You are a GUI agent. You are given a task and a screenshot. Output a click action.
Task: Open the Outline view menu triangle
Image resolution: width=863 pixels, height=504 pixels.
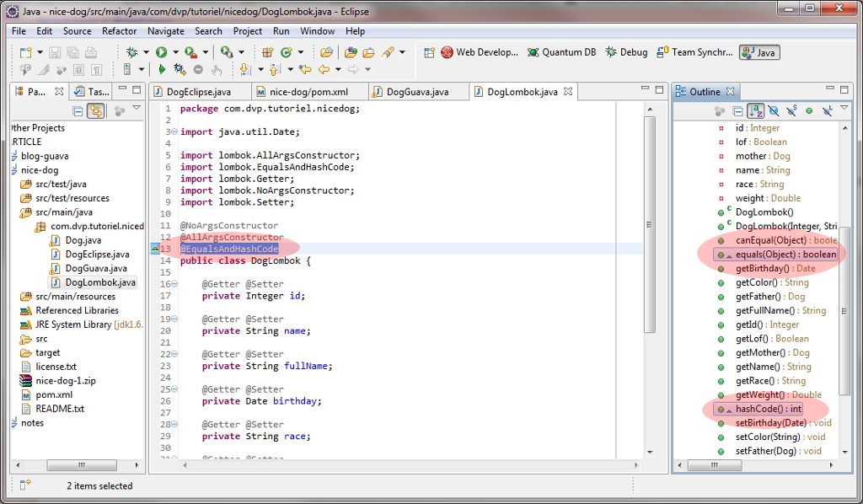[845, 110]
